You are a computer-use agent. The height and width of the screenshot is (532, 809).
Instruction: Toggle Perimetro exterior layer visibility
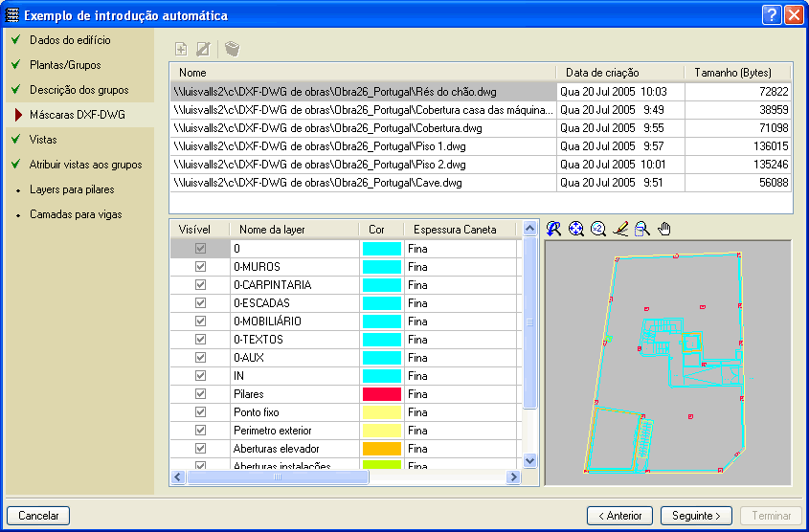[x=200, y=430]
